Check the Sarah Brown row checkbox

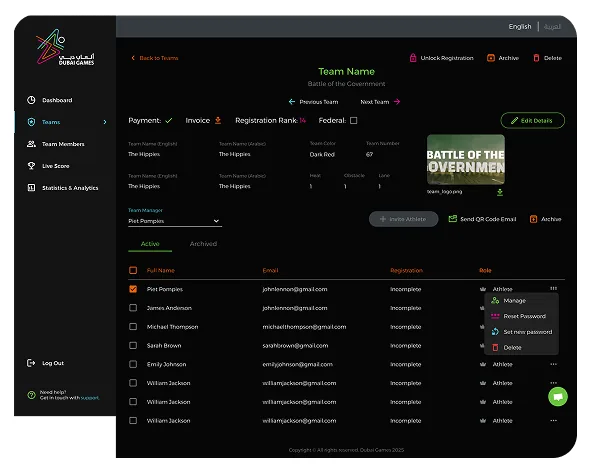133,345
